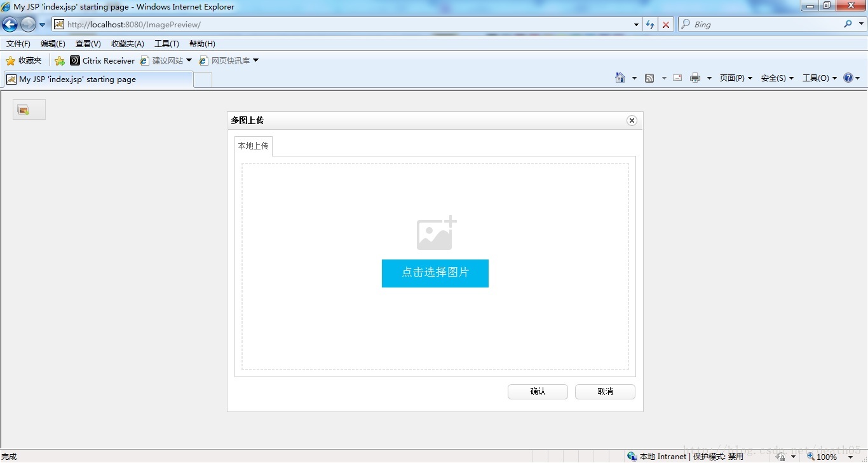868x463 pixels.
Task: Open the 收藏夹(A) menu
Action: click(128, 44)
